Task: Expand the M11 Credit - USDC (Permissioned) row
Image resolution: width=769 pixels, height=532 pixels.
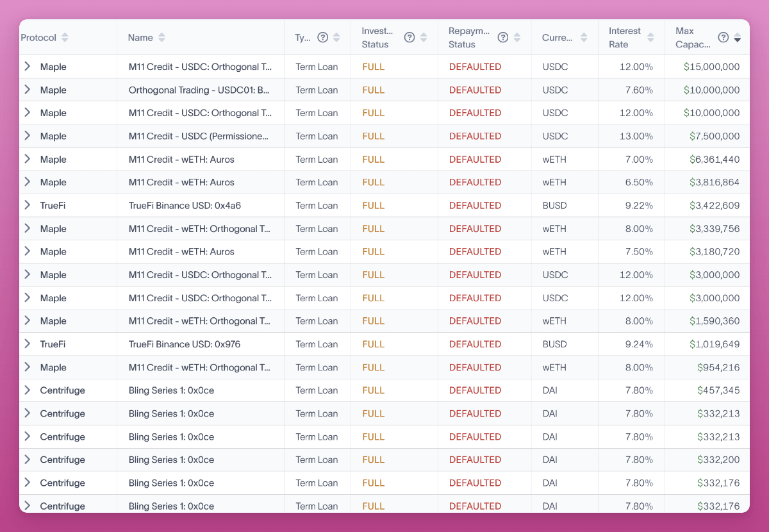Action: [28, 136]
